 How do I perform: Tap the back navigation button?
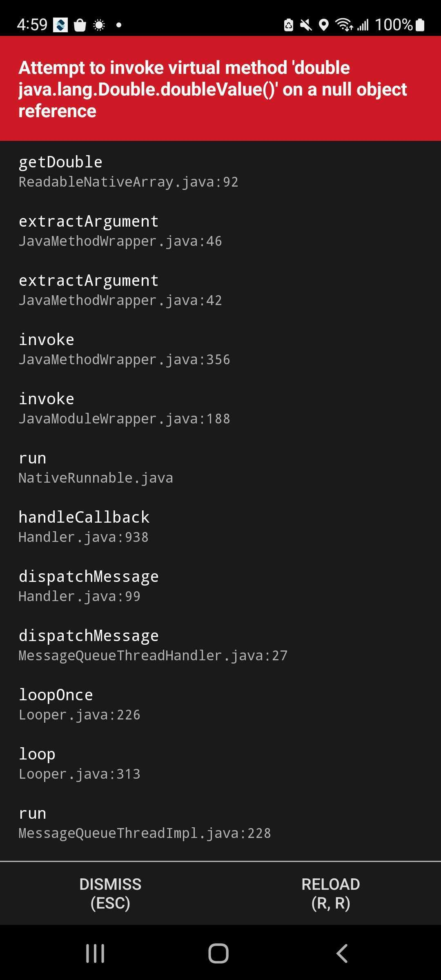(342, 954)
